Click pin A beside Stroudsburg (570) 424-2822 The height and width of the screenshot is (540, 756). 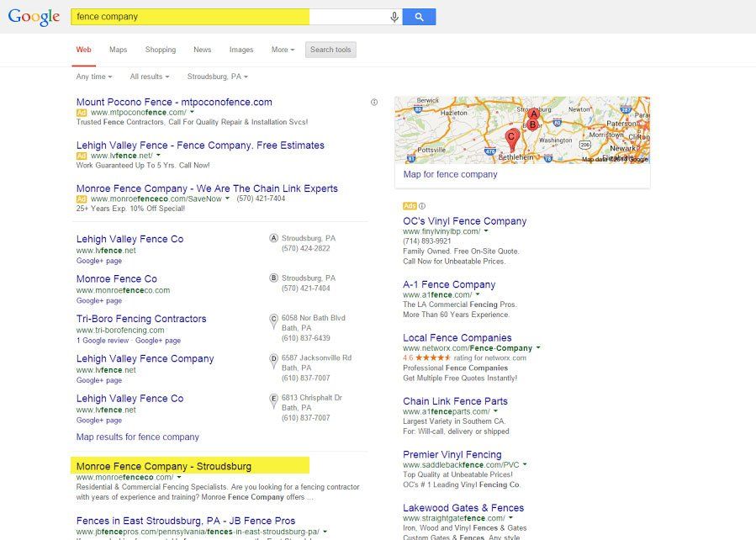click(x=273, y=238)
